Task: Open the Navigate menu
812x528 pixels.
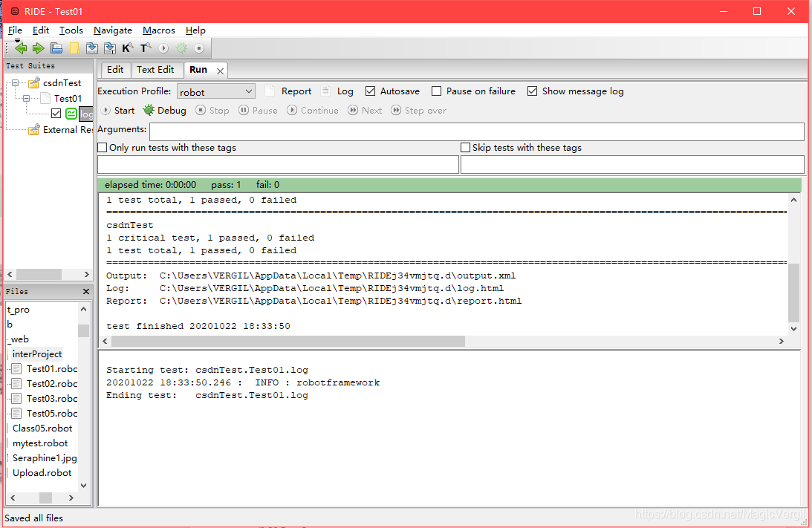Action: click(x=113, y=30)
